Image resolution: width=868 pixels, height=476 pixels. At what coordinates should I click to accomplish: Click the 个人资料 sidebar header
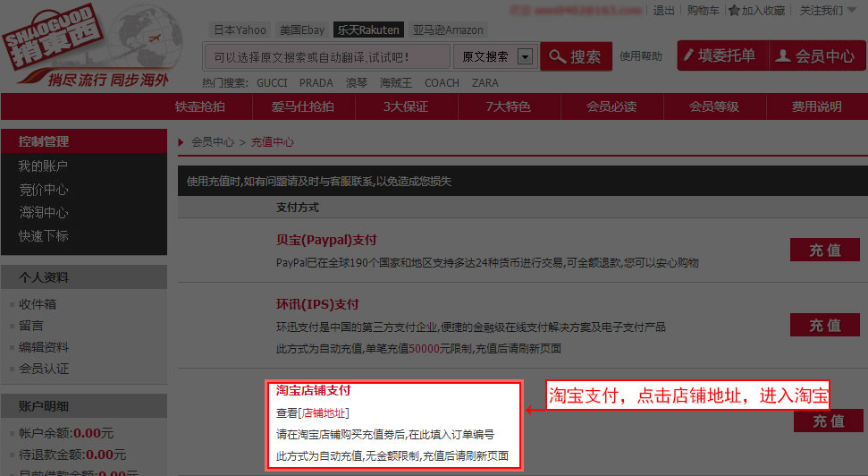point(84,277)
